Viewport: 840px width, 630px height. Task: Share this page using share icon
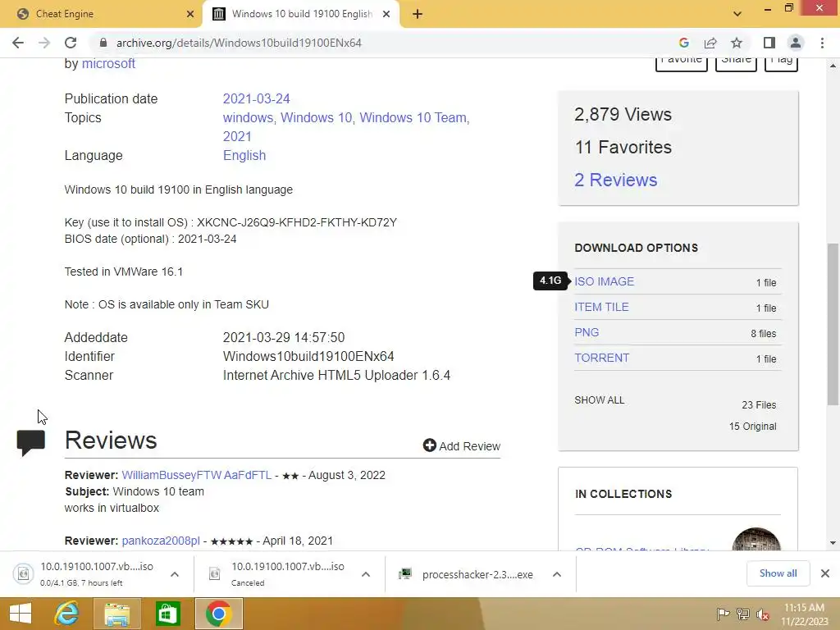710,43
